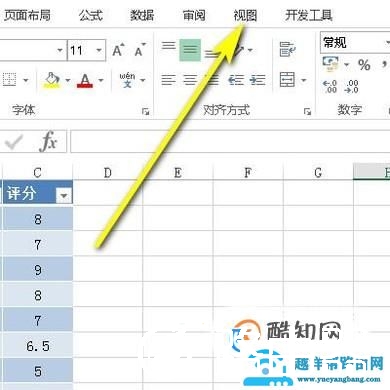This screenshot has width=390, height=390.
Task: Decrease font size with the small A icon
Action: [x=140, y=50]
